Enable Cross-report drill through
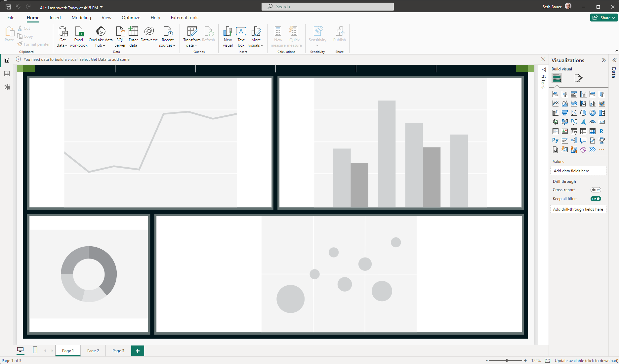 (596, 190)
